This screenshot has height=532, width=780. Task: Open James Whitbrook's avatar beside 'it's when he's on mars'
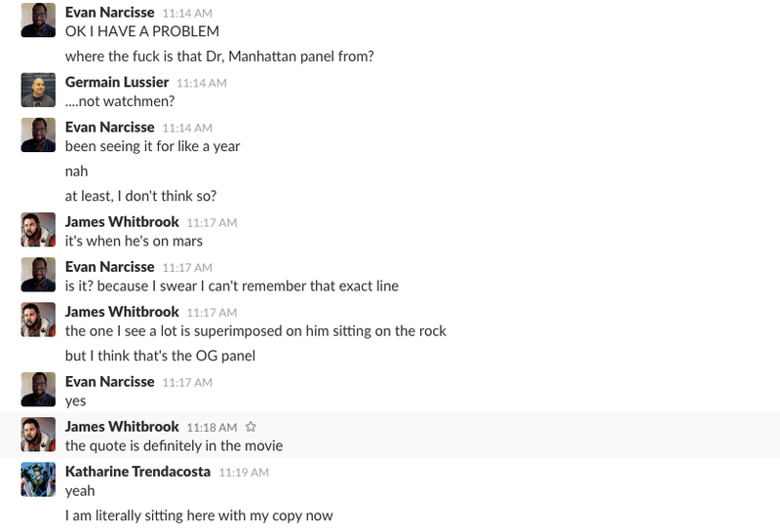38,230
